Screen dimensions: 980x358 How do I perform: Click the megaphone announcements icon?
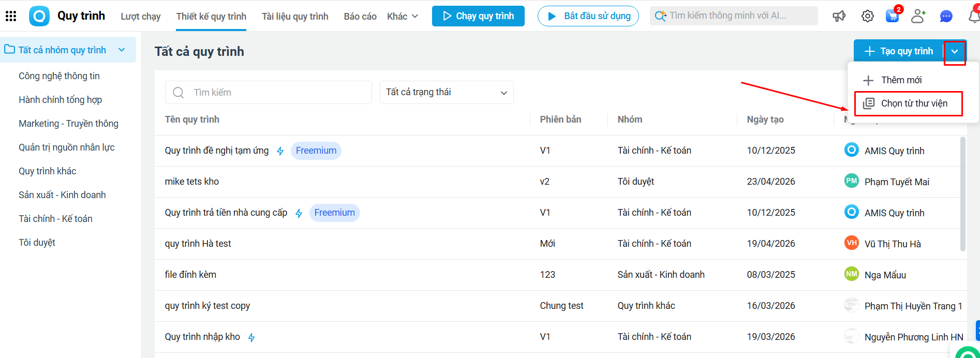click(x=839, y=16)
